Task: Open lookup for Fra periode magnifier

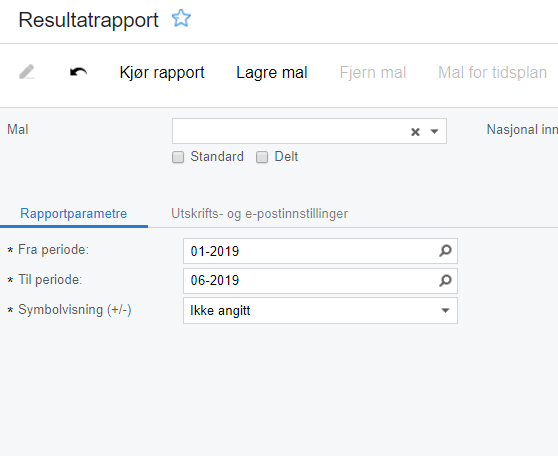Action: click(x=445, y=251)
